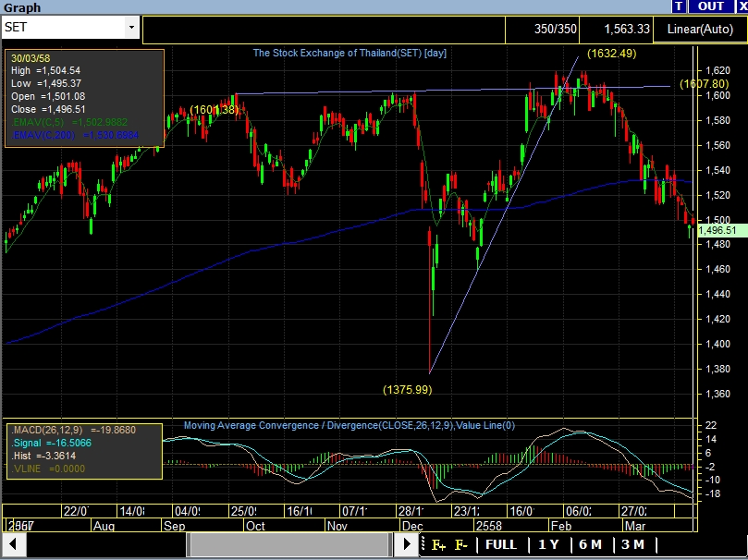Click the Hist value legend entry
The width and height of the screenshot is (748, 560).
coord(43,456)
